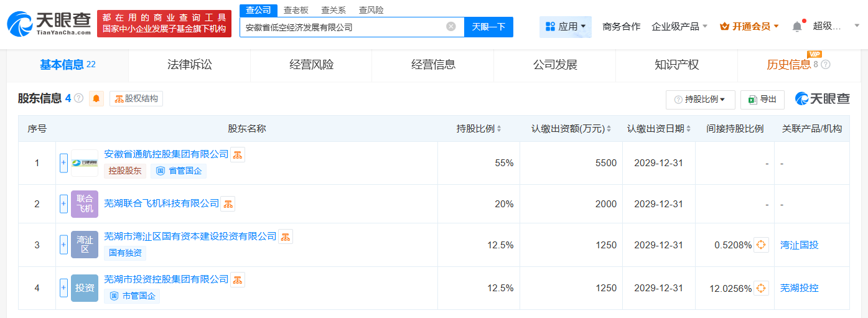This screenshot has height=318, width=868.
Task: Open the 湾沚国投 related institution link
Action: 800,245
